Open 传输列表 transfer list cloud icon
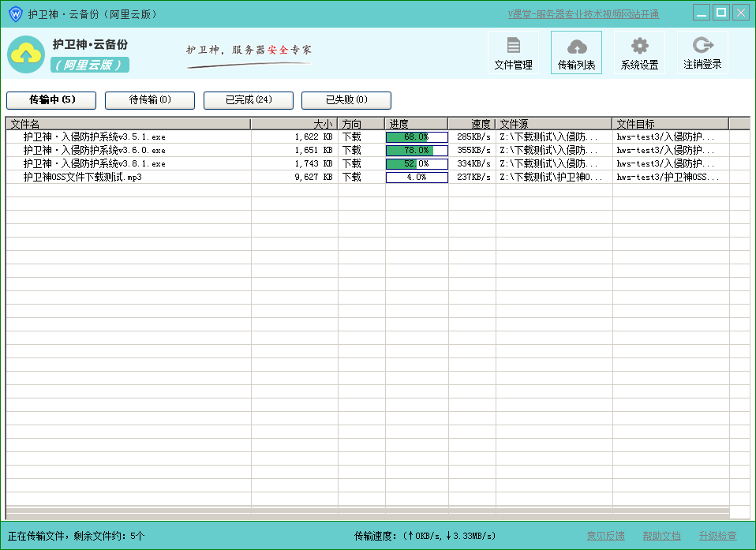Image resolution: width=756 pixels, height=550 pixels. point(576,53)
